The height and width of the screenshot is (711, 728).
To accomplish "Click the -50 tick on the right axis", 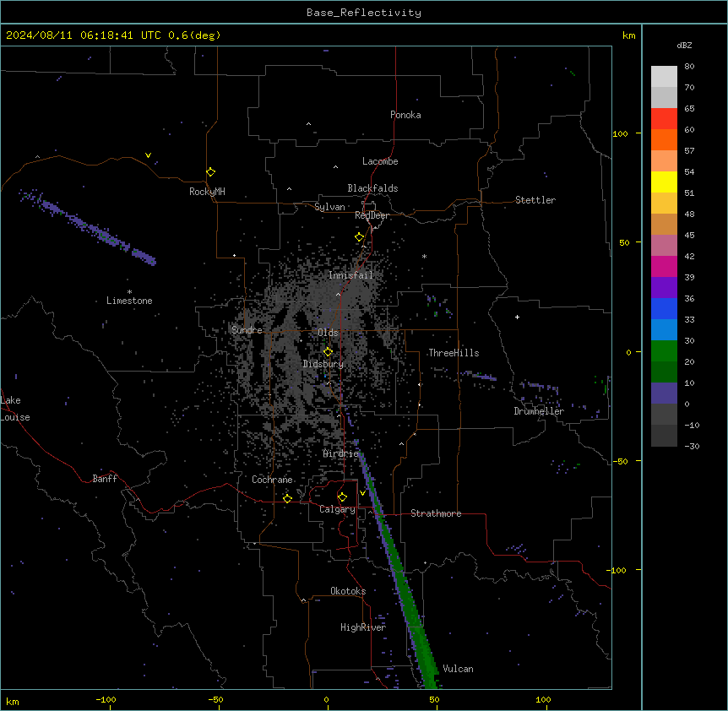I will click(x=620, y=461).
